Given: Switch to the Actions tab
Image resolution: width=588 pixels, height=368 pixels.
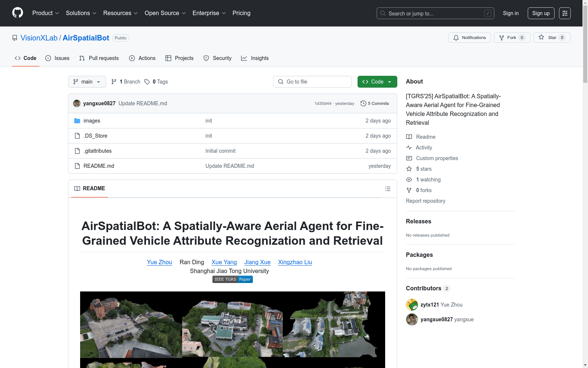Looking at the screenshot, I should coord(142,58).
